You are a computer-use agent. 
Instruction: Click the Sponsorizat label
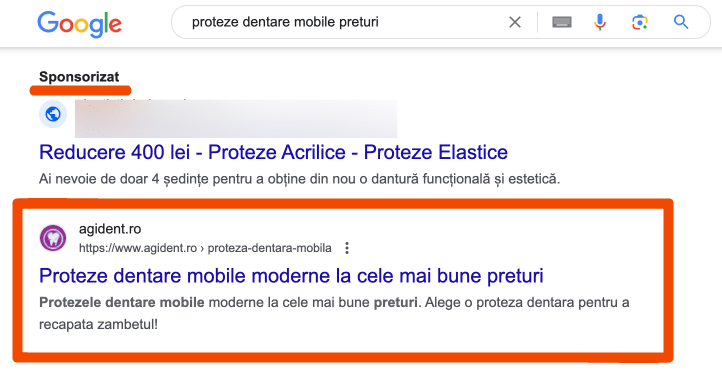pyautogui.click(x=79, y=77)
